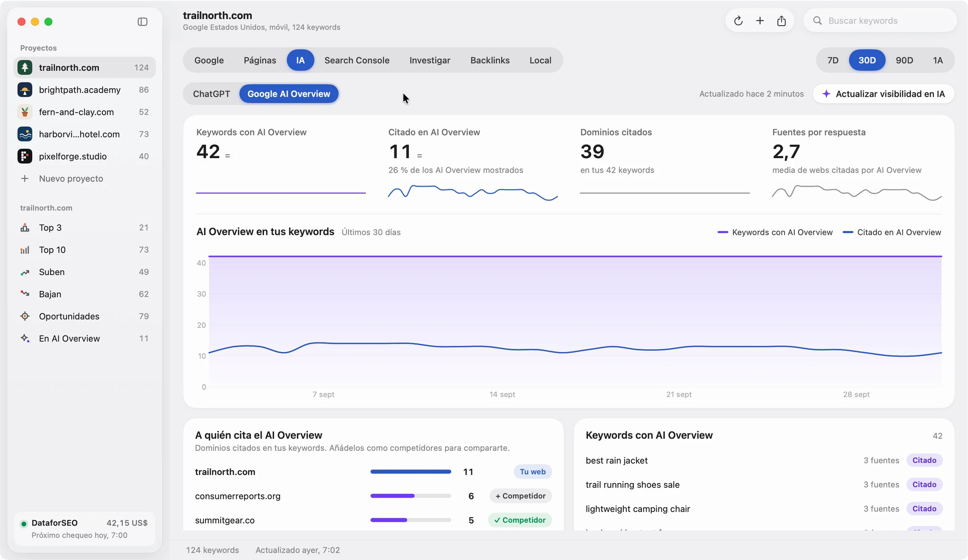This screenshot has height=560, width=968.
Task: Click the Oportunidades target icon
Action: [x=25, y=316]
